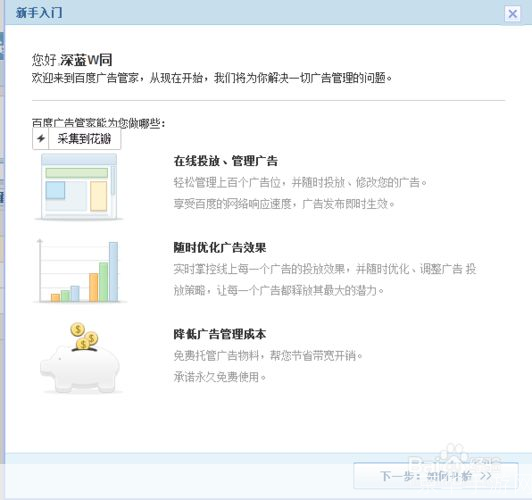Screen dimensions: 532x500
Task: Click the text 承诺永久免费使用
Action: point(220,377)
